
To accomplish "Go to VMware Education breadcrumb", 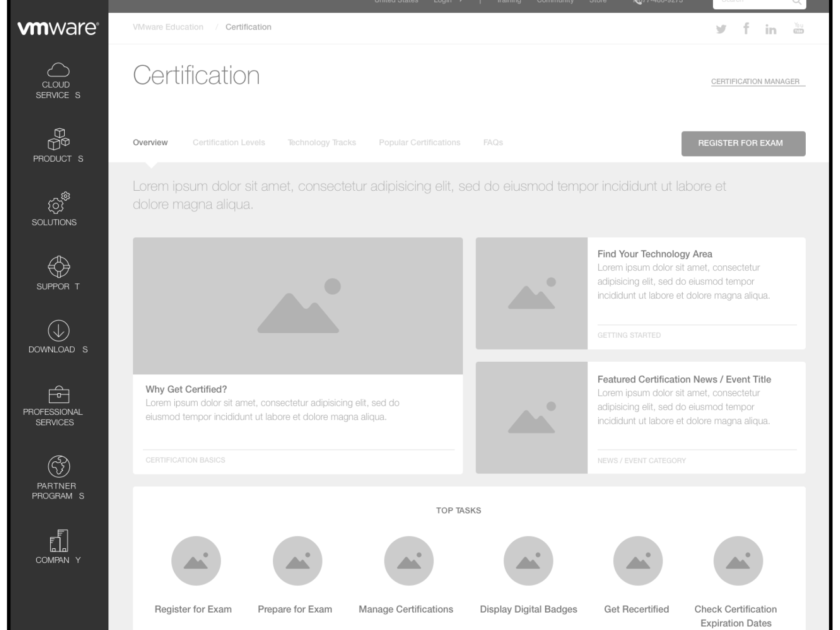I will click(168, 27).
